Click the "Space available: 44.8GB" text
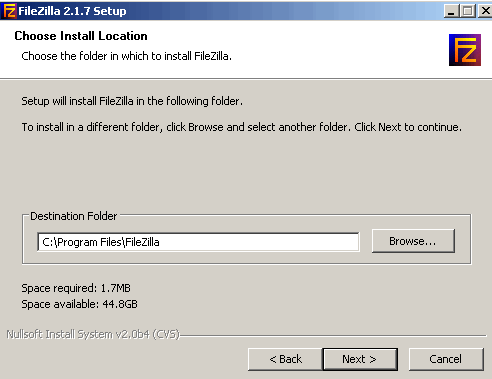Image resolution: width=492 pixels, height=379 pixels. pos(79,304)
